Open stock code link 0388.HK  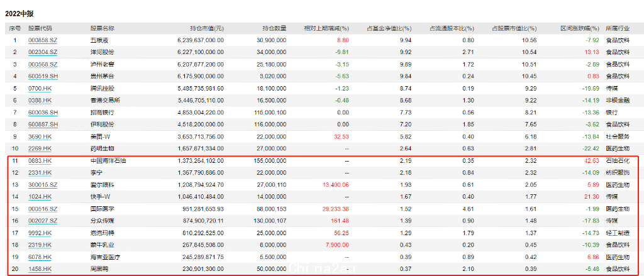pos(40,100)
